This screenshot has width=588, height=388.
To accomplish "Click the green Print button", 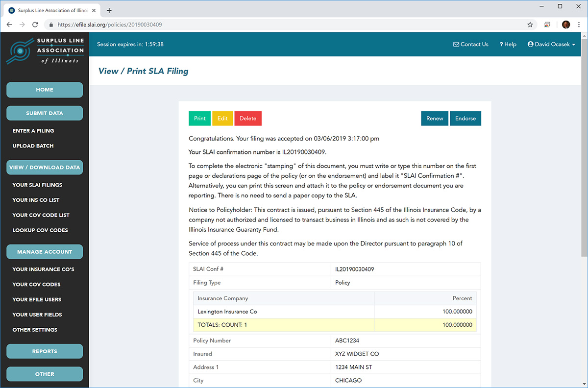I will click(x=199, y=118).
